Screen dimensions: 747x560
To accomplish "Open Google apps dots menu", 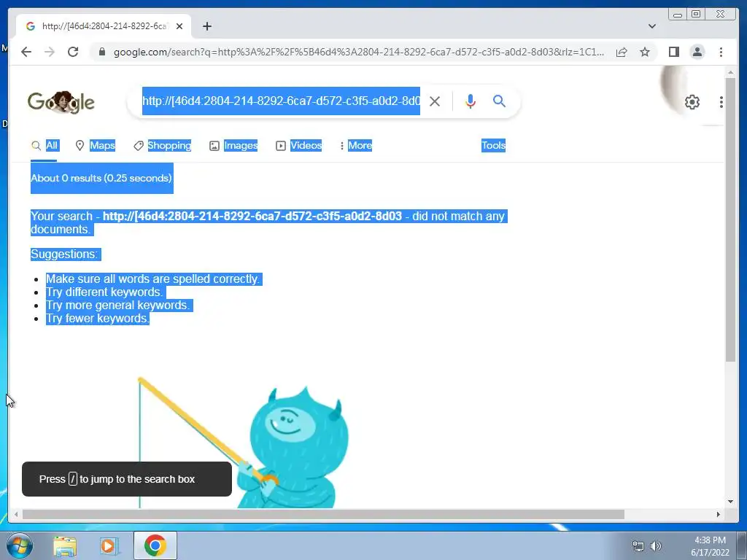I will (x=721, y=102).
